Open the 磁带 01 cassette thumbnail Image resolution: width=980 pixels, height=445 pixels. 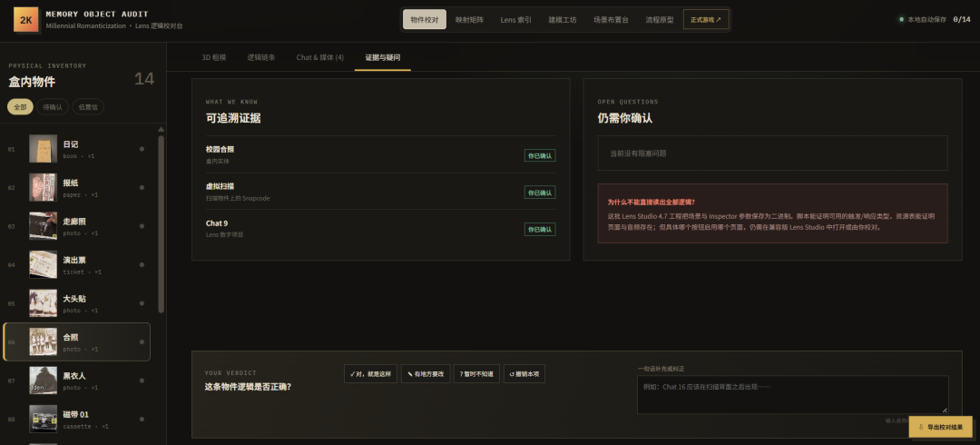(44, 419)
